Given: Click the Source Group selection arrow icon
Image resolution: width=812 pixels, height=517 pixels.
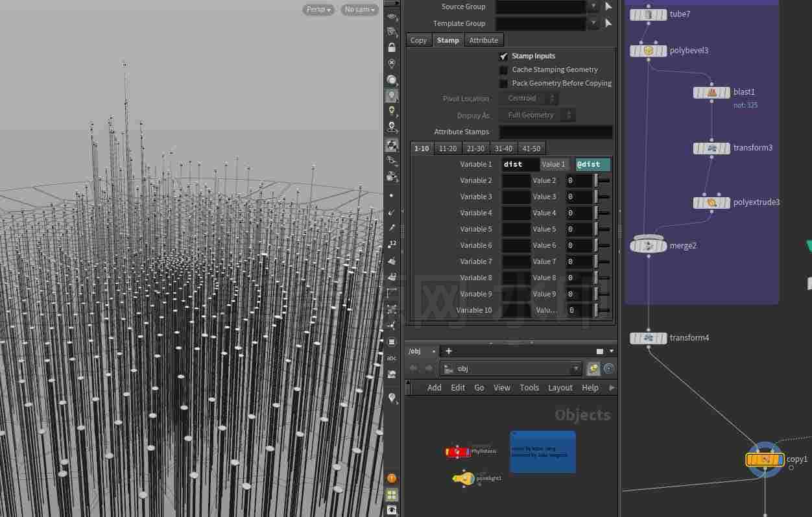Looking at the screenshot, I should (x=608, y=6).
